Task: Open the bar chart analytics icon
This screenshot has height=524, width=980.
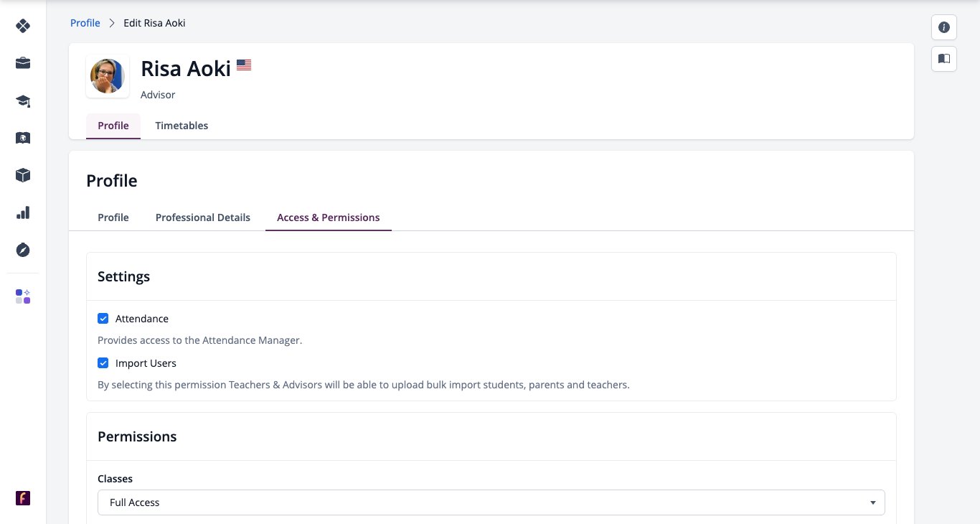Action: [x=23, y=212]
